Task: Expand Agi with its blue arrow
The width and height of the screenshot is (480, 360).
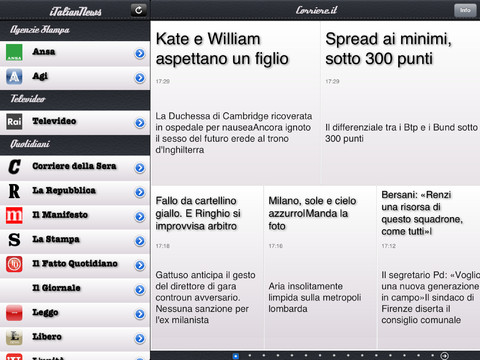Action: pos(140,78)
